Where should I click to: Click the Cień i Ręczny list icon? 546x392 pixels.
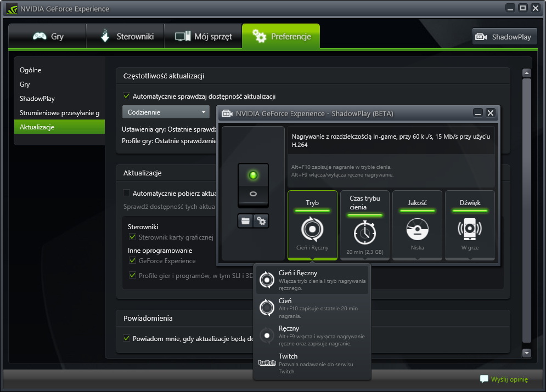(267, 280)
